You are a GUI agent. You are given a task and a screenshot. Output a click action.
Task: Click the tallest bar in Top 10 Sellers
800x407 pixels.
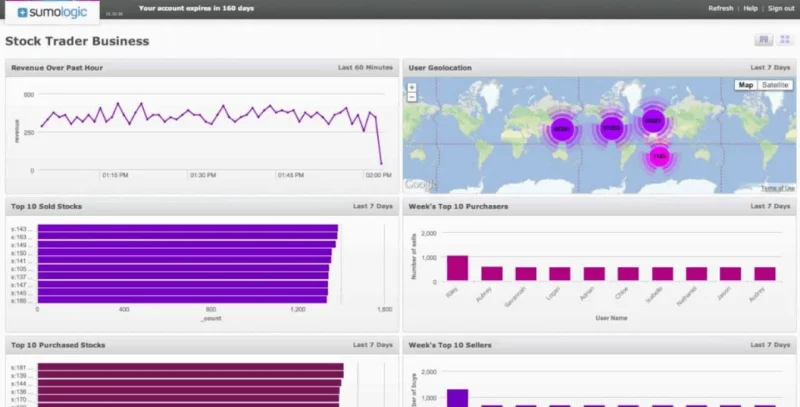coord(457,398)
